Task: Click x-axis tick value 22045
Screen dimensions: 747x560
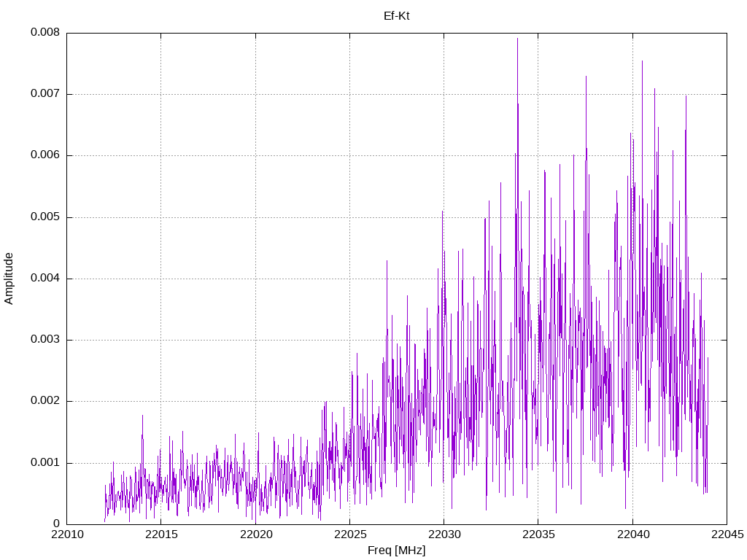Action: [727, 534]
